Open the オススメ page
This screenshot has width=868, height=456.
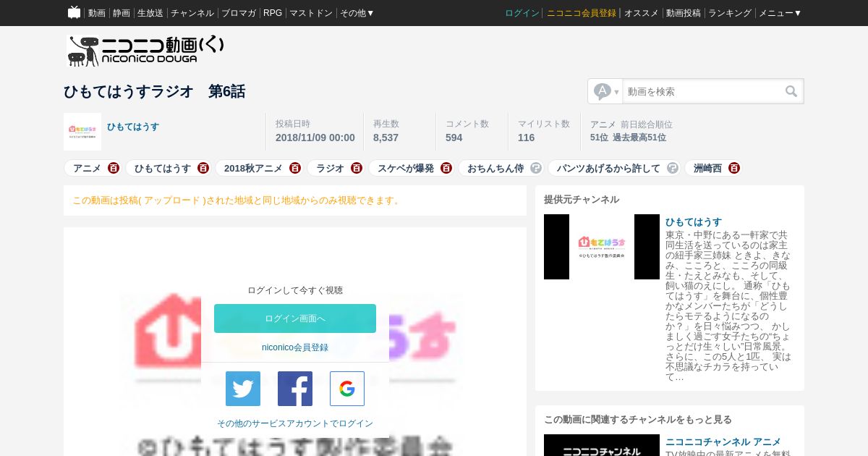click(642, 13)
